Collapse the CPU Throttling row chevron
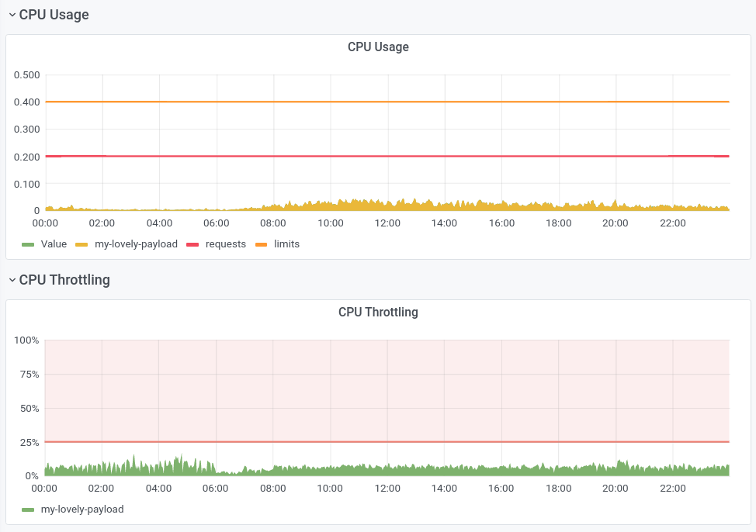756x532 pixels. click(x=12, y=280)
